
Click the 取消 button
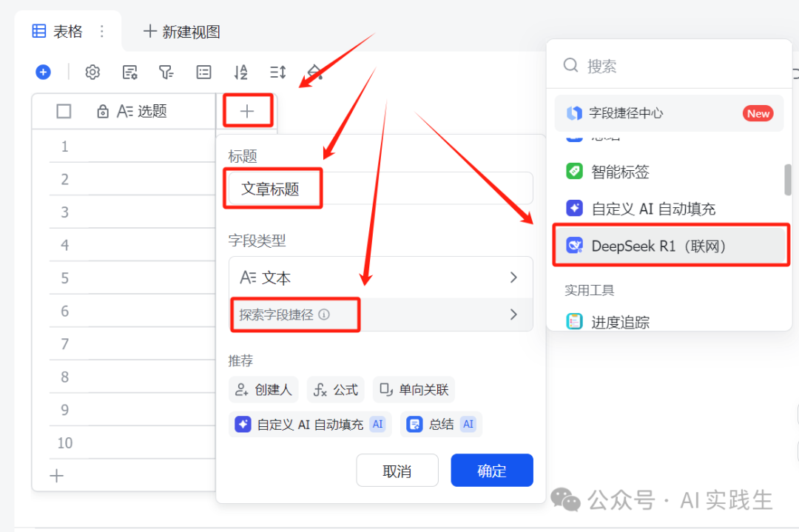[x=397, y=471]
